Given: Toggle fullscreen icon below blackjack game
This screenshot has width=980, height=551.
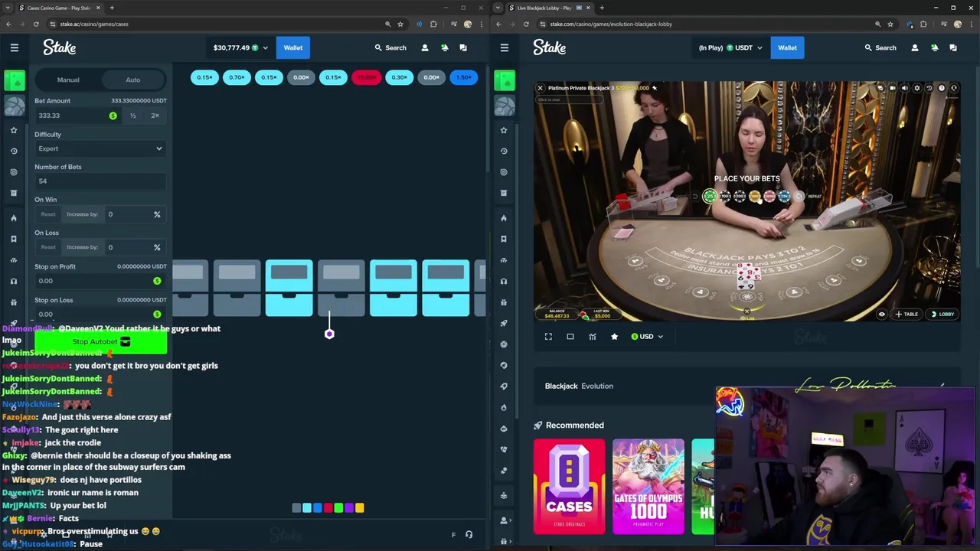Looking at the screenshot, I should coord(548,337).
